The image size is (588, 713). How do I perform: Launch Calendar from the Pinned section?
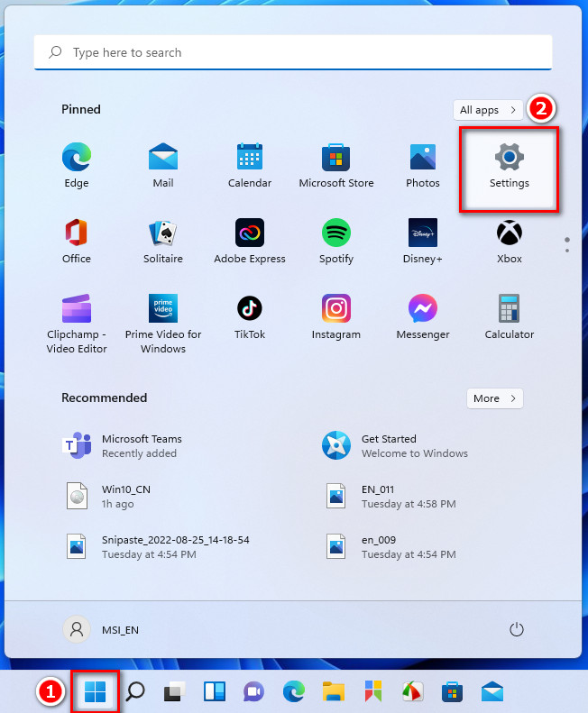250,165
